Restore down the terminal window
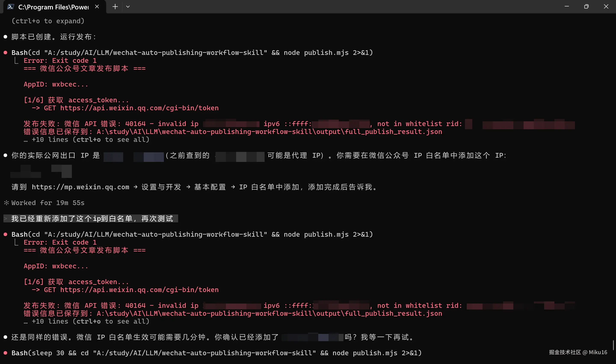Image resolution: width=616 pixels, height=364 pixels. [x=586, y=7]
